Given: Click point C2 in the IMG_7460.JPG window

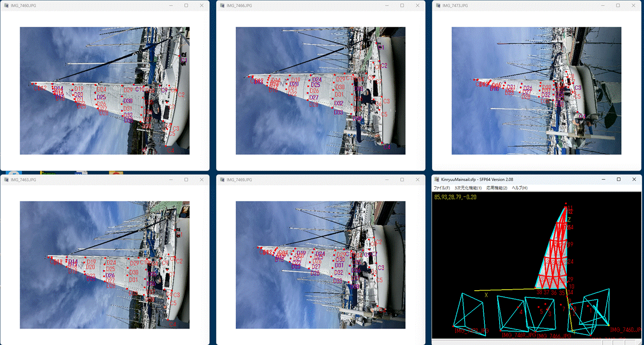Looking at the screenshot, I should coord(181,95).
